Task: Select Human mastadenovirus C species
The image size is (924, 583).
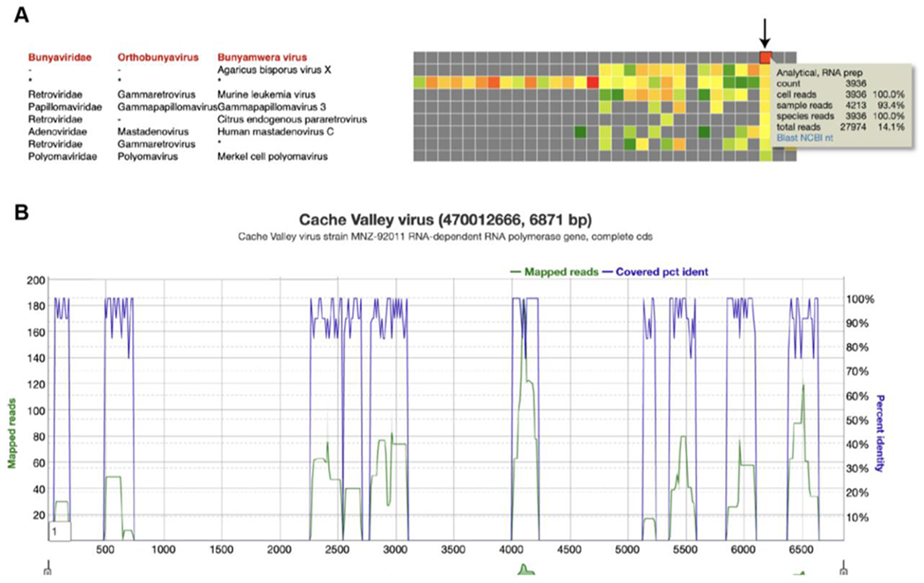Action: pos(269,131)
